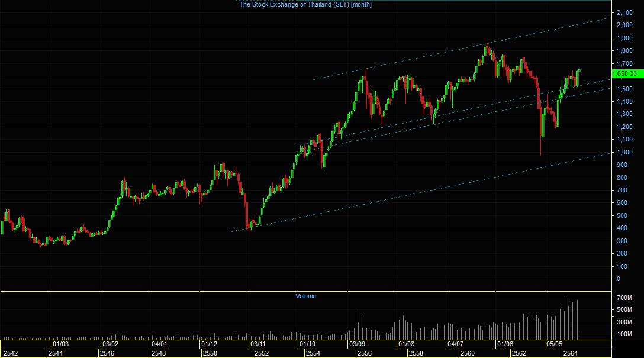Click the 900 price axis label
Image resolution: width=644 pixels, height=358 pixels.
tap(622, 165)
